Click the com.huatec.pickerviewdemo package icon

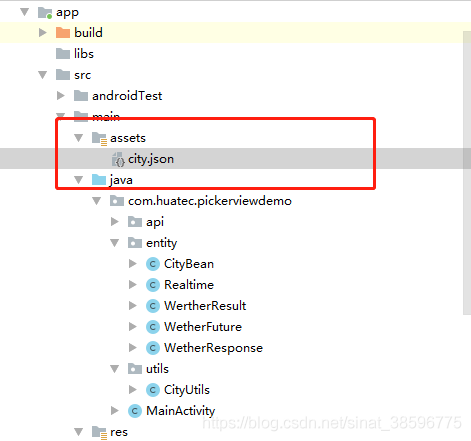(117, 201)
